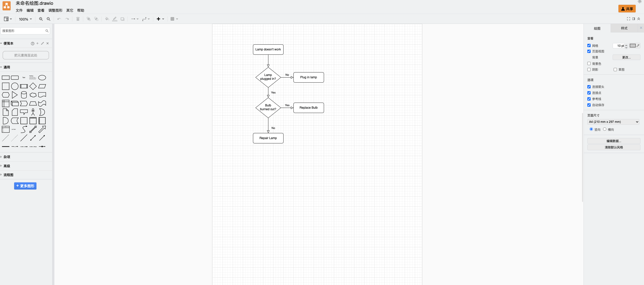Click the 更多图形 button
Image resolution: width=644 pixels, height=285 pixels.
tap(25, 186)
